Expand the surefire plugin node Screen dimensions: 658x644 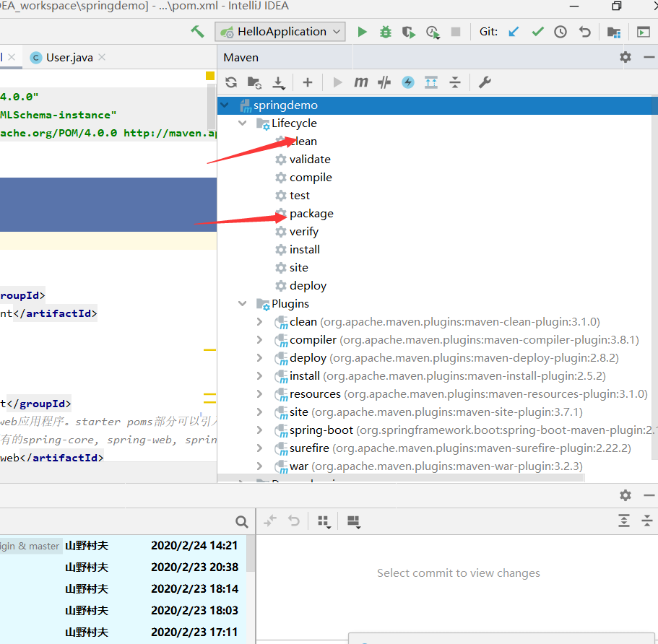click(x=260, y=448)
